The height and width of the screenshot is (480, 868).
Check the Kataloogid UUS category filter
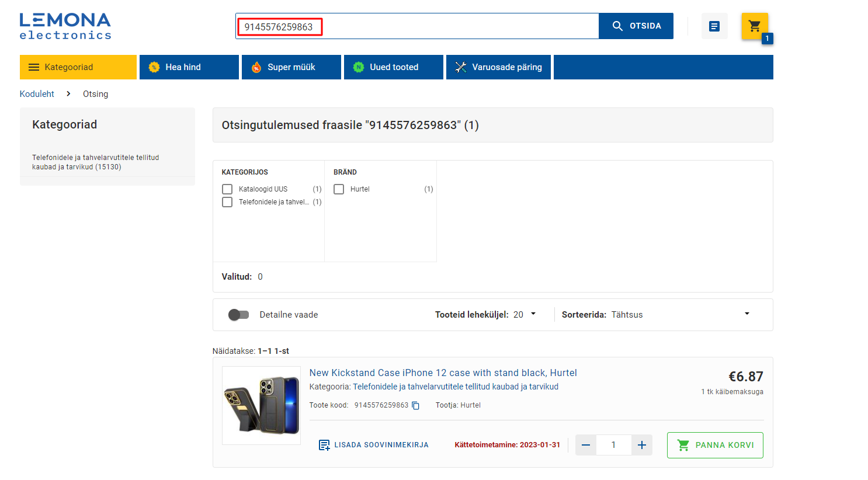[227, 189]
